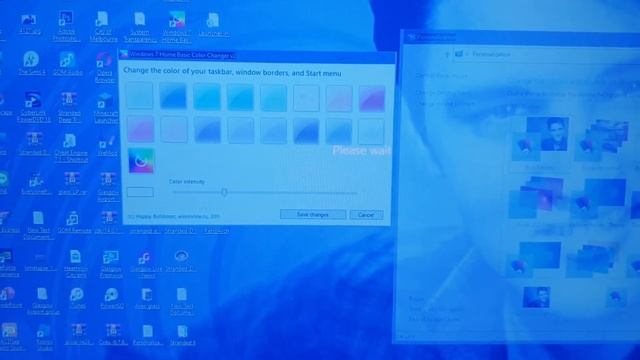Launch Opera Browser from the desktop
Viewport: 640px width, 360px height.
(104, 67)
